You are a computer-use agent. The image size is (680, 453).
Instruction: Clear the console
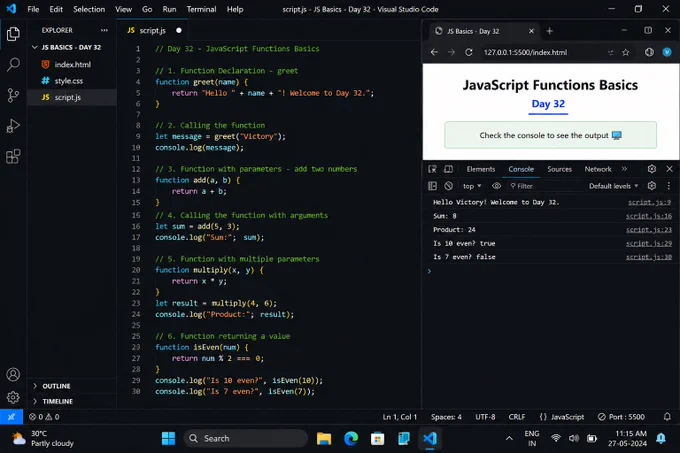(448, 186)
